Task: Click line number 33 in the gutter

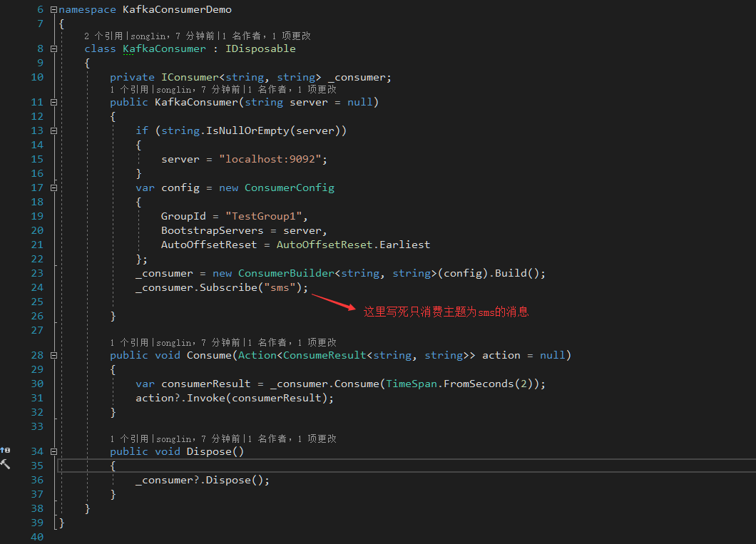Action: (x=37, y=426)
